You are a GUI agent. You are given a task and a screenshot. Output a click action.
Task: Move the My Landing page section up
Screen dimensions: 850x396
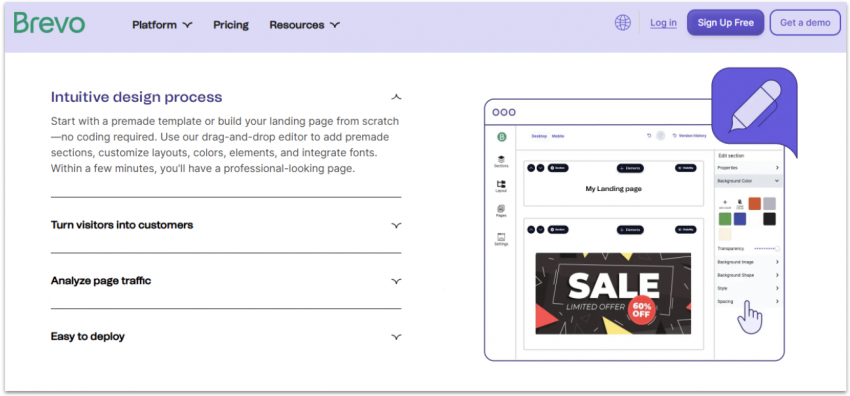531,168
